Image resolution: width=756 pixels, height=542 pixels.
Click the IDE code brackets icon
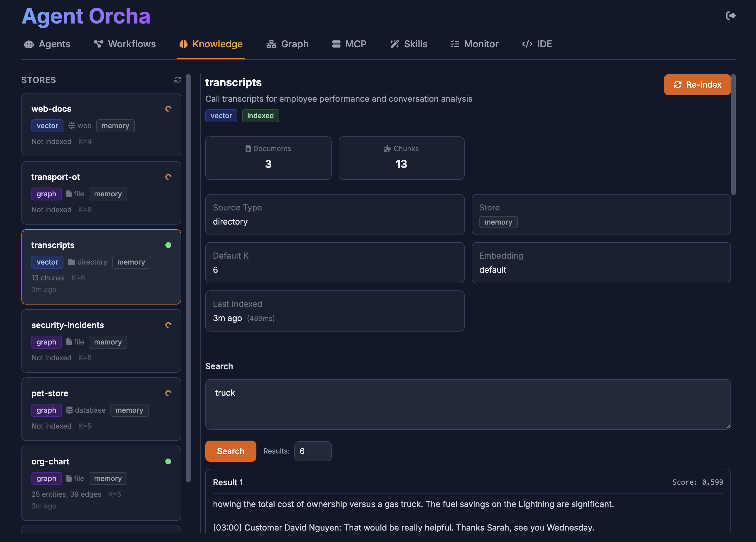point(527,44)
